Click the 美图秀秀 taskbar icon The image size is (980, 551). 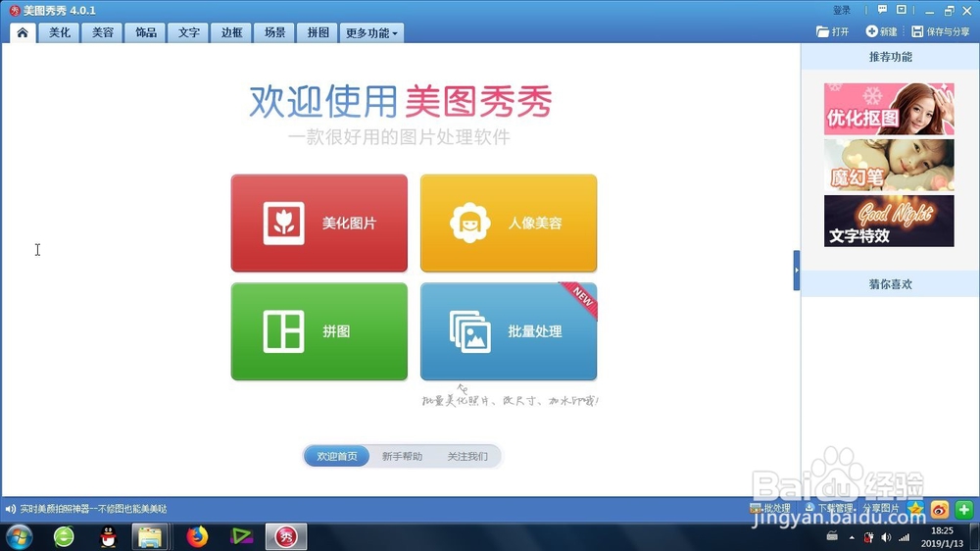286,536
